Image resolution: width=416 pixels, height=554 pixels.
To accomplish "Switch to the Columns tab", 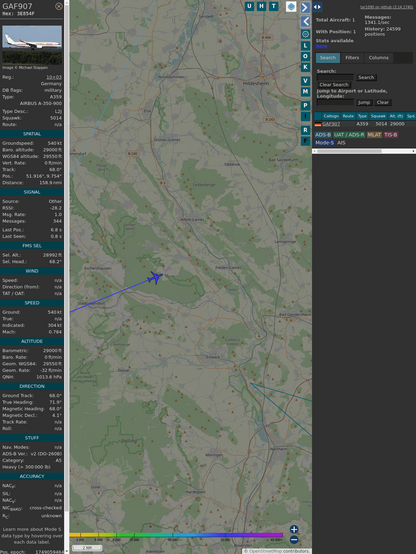I will (x=379, y=58).
